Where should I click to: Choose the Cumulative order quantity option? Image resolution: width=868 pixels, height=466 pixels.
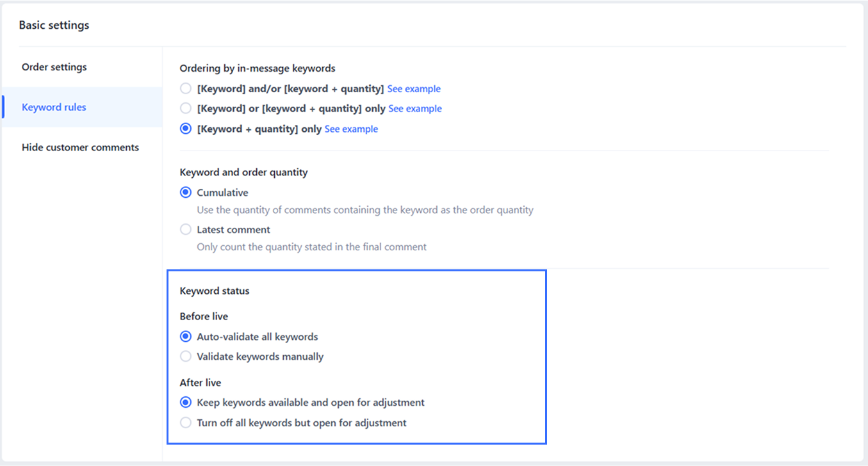pos(186,192)
